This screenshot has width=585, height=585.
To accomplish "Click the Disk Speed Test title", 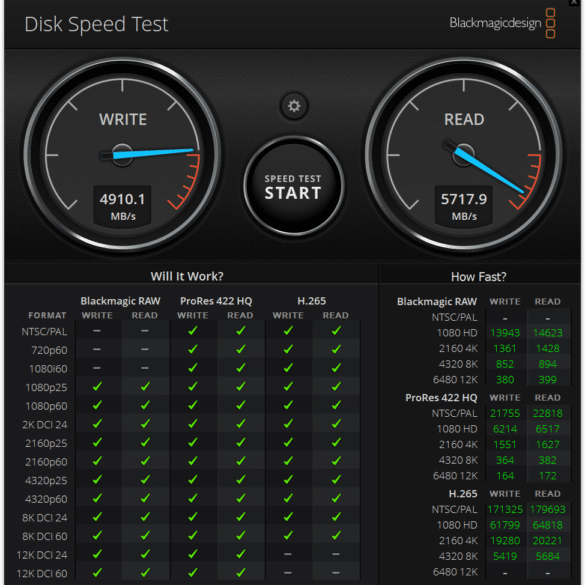I will tap(96, 24).
